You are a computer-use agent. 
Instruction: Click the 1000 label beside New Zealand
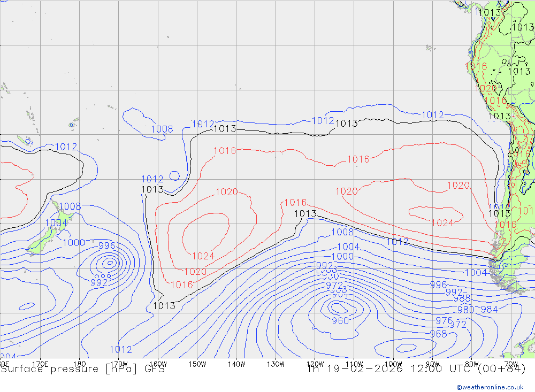(73, 243)
